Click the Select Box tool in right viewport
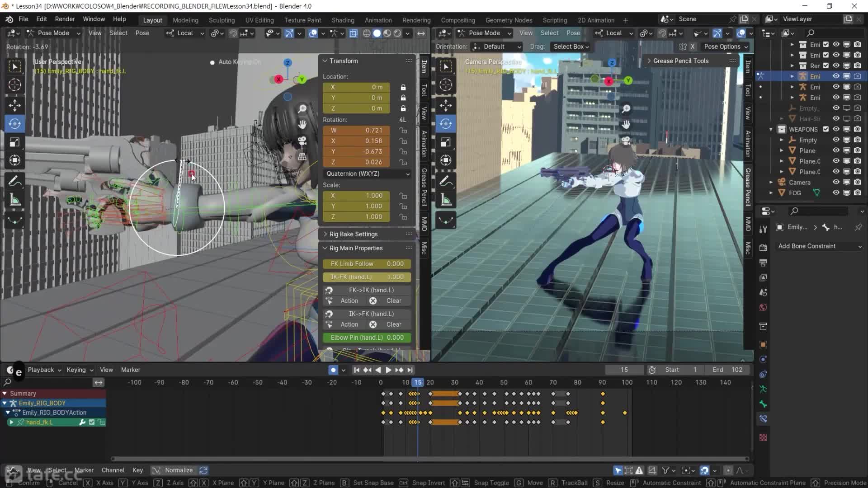Screen dimensions: 868x488 tap(446, 67)
